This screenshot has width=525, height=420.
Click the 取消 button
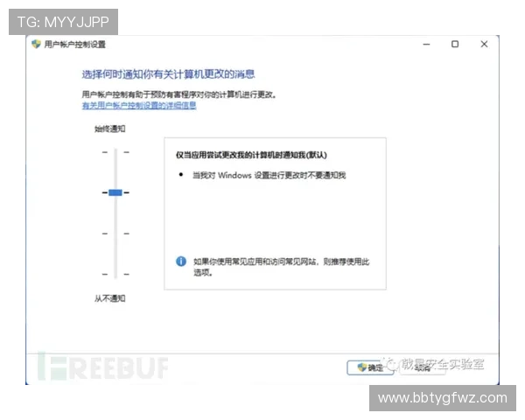[x=423, y=367]
